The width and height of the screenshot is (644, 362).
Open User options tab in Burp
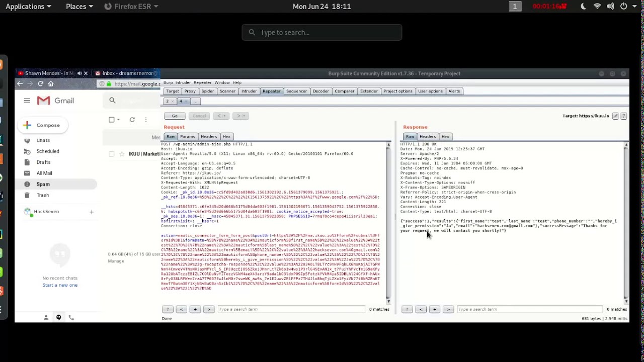(x=430, y=92)
